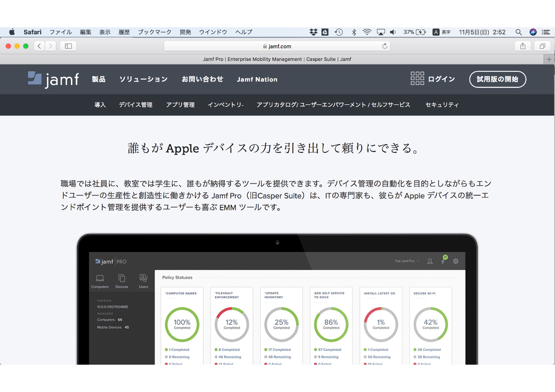Screen dimensions: 555x392
Task: Click the 42% Completed progress ring
Action: point(431,324)
